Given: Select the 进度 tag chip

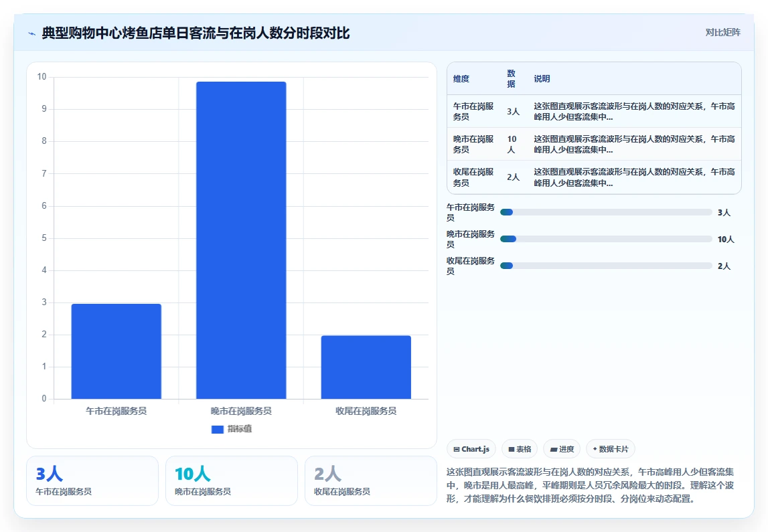Looking at the screenshot, I should pyautogui.click(x=562, y=449).
